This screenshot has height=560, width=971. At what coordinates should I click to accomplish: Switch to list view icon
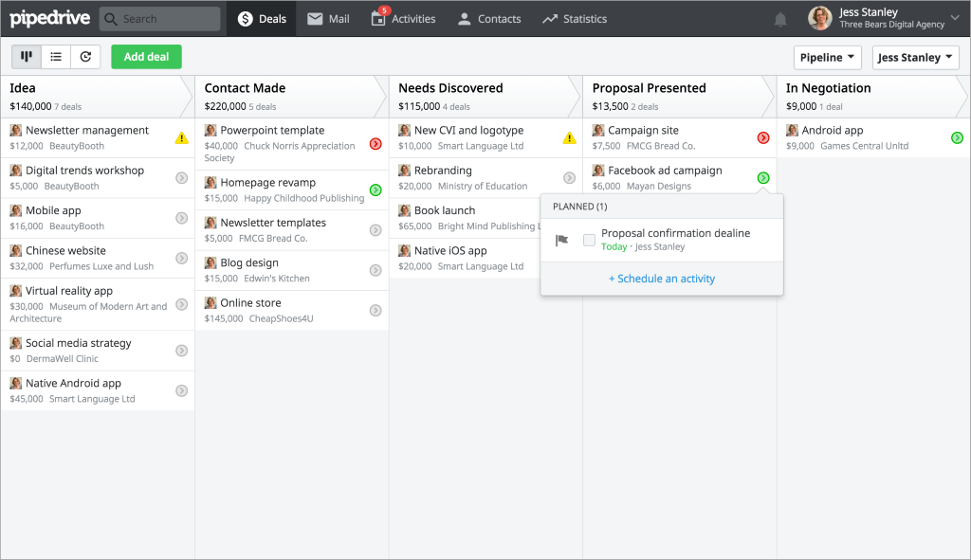[x=56, y=57]
